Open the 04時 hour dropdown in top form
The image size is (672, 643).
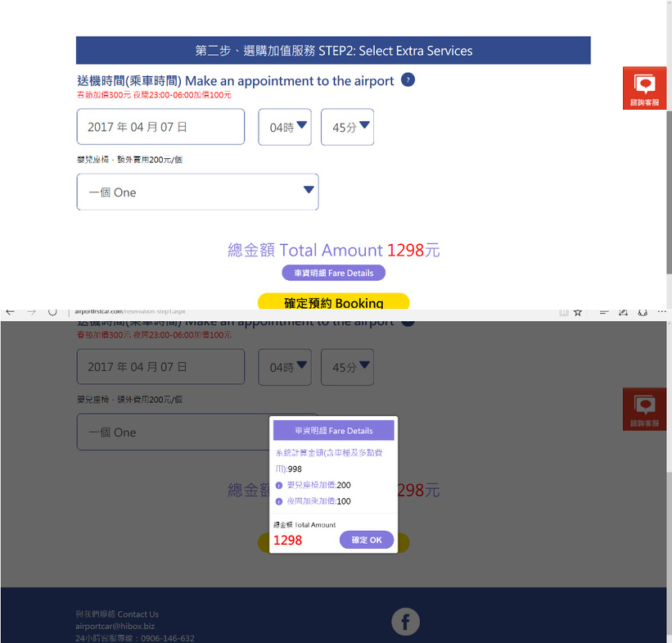[x=285, y=127]
